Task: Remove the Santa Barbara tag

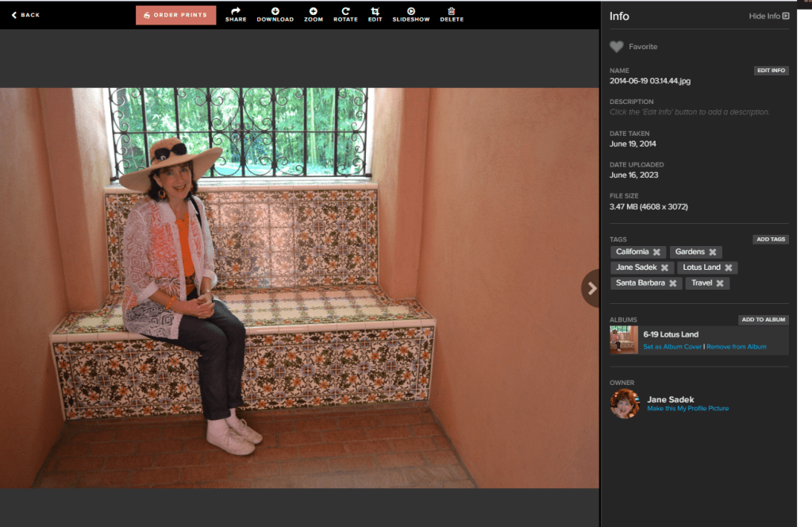Action: [x=673, y=283]
